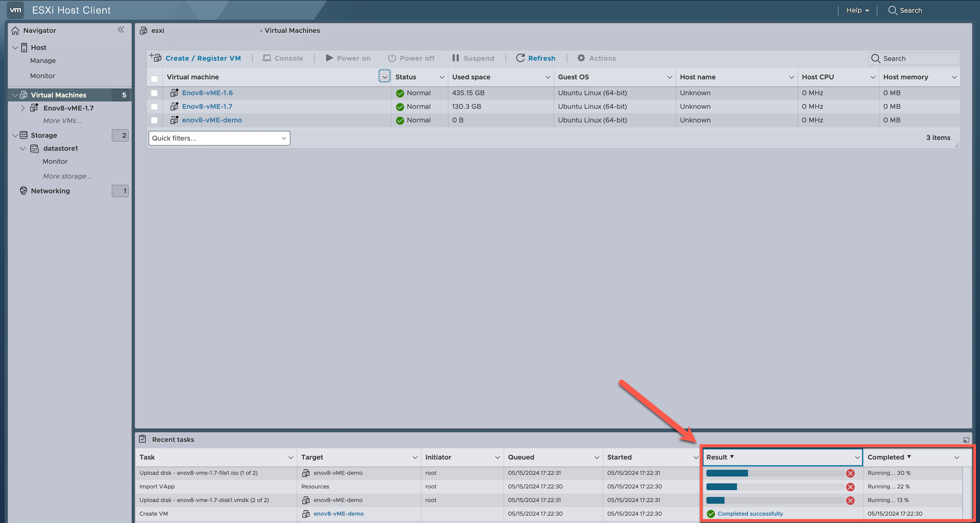Image resolution: width=980 pixels, height=523 pixels.
Task: Collapse the Host tree node
Action: [15, 48]
